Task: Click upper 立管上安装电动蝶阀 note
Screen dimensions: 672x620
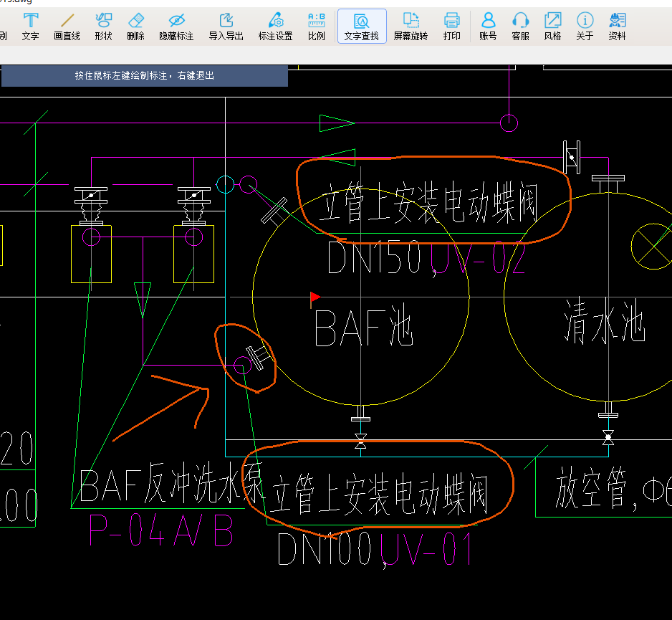Action: (428, 201)
